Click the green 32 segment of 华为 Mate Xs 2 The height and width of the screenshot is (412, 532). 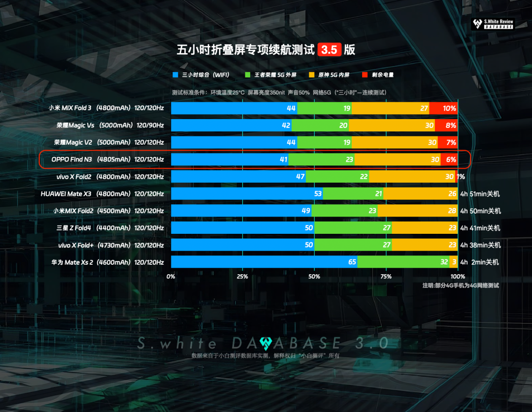coord(403,262)
